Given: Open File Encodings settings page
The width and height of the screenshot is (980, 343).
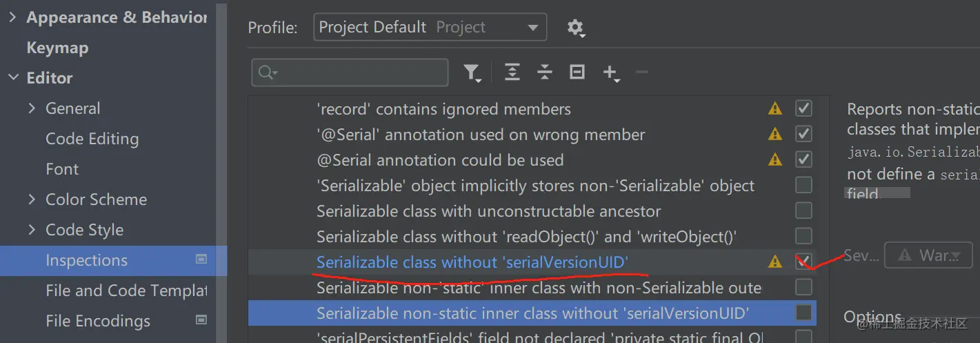Looking at the screenshot, I should point(97,321).
